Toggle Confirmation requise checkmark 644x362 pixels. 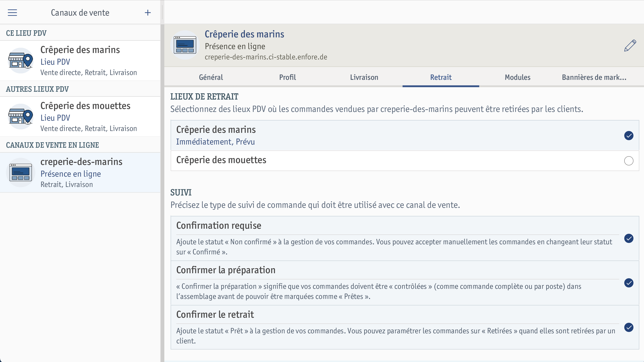(x=628, y=238)
